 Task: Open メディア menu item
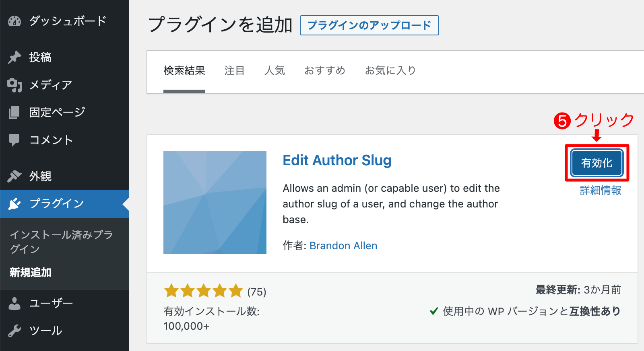click(x=64, y=85)
